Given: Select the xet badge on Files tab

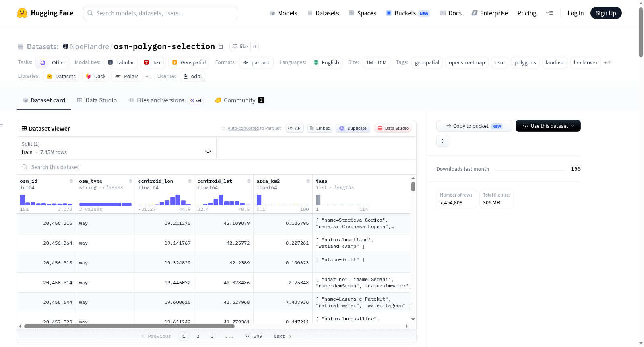Looking at the screenshot, I should pyautogui.click(x=196, y=100).
